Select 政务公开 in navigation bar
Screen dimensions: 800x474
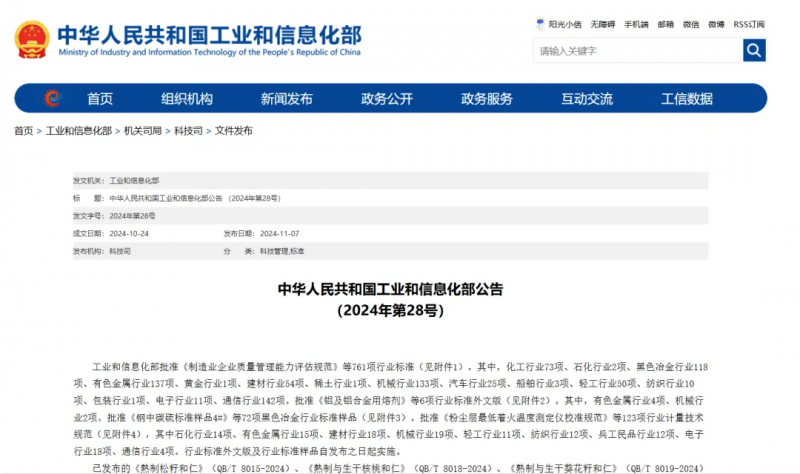tap(387, 98)
